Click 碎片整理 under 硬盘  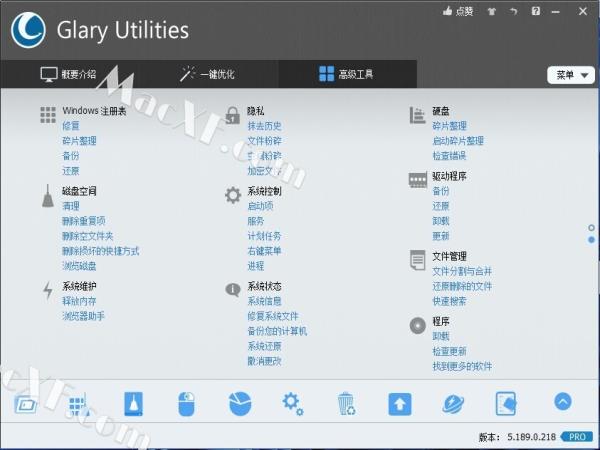tap(449, 126)
